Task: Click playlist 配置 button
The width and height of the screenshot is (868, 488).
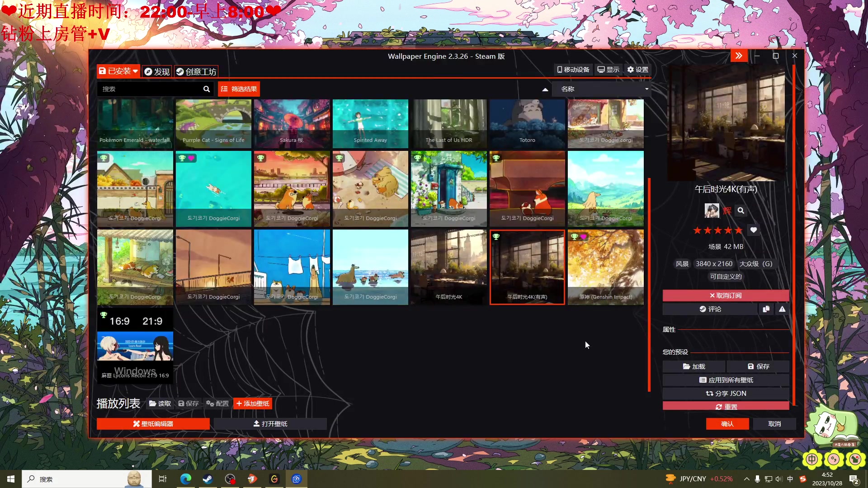Action: (217, 404)
